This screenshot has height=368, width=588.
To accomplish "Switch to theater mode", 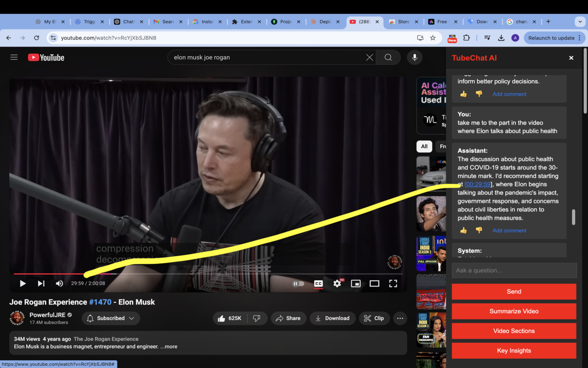I will tap(374, 283).
